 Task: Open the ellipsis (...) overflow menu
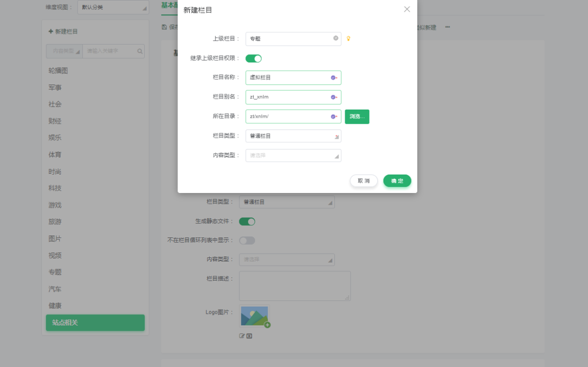[x=448, y=27]
